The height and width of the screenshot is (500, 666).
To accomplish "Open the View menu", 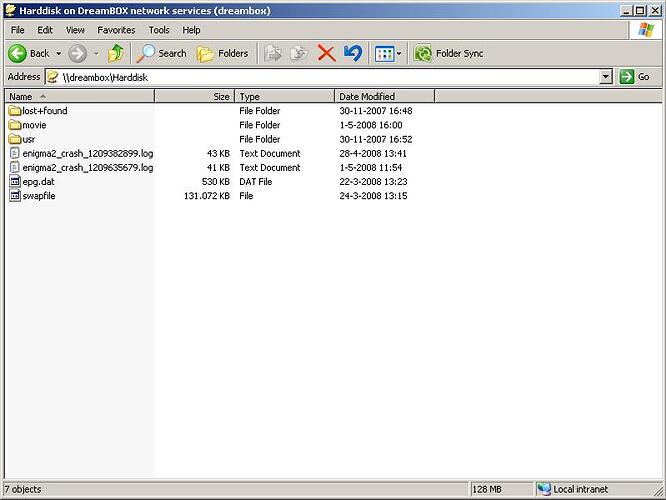I will coord(75,30).
